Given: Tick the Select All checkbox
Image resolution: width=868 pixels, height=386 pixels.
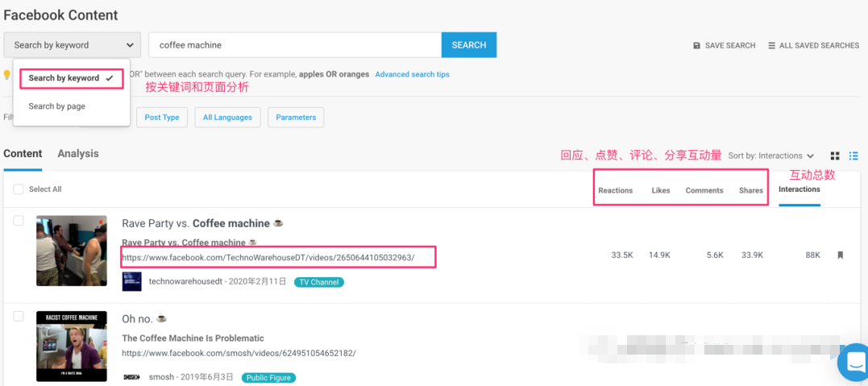Looking at the screenshot, I should tap(19, 189).
